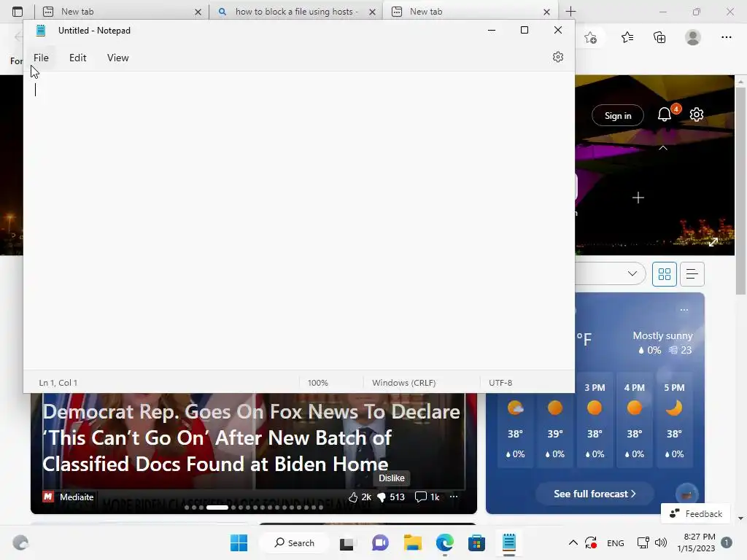Click UTF-8 encoding indicator
The image size is (747, 560).
(x=500, y=382)
